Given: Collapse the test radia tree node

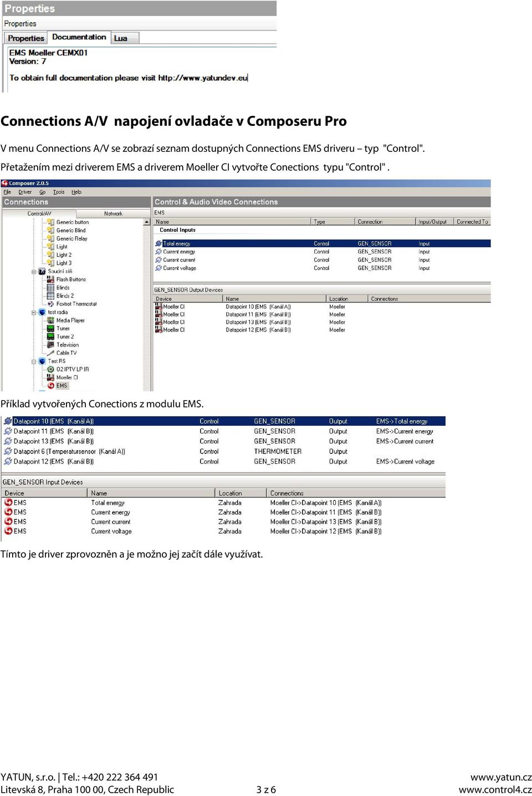Looking at the screenshot, I should tap(34, 313).
